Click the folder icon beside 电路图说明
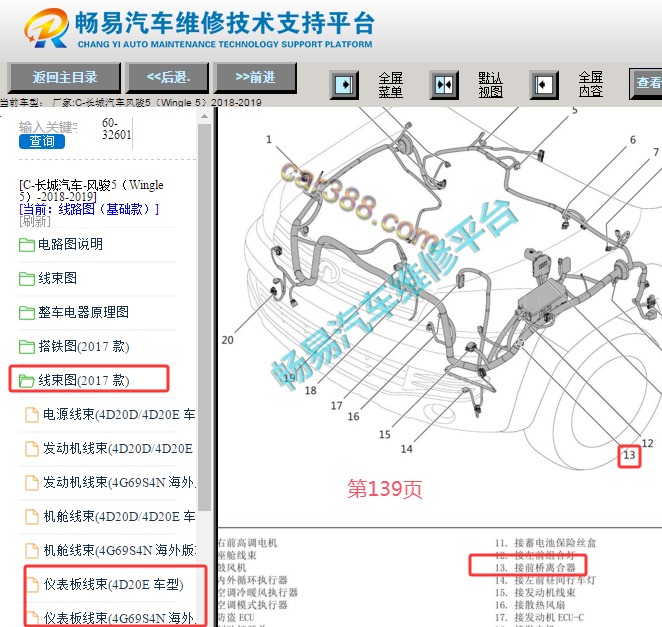The width and height of the screenshot is (662, 627). (27, 245)
